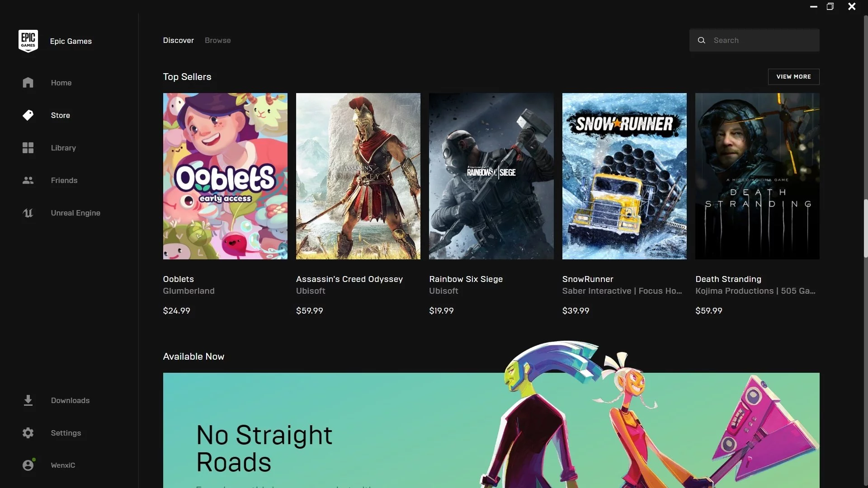This screenshot has height=488, width=868.
Task: Click the WenxiC profile avatar icon
Action: click(x=28, y=465)
